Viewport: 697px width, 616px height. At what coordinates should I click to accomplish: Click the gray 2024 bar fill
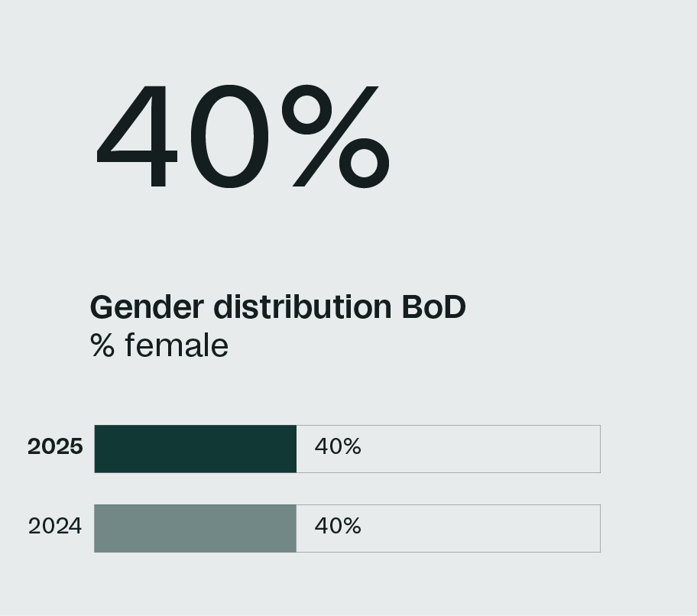(195, 528)
